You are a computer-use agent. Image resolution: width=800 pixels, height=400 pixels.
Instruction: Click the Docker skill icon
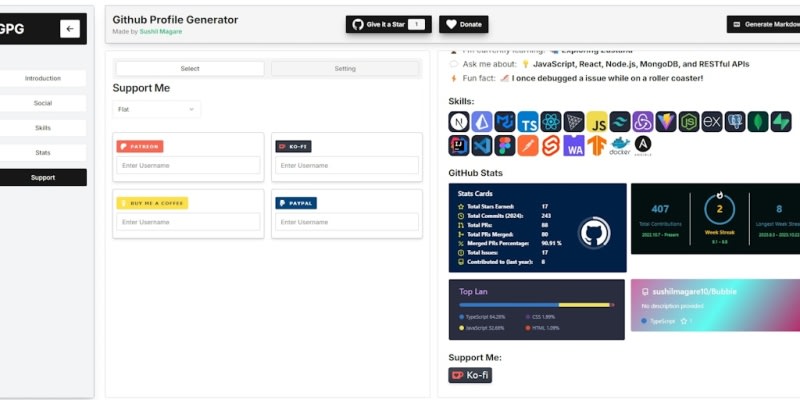(619, 146)
